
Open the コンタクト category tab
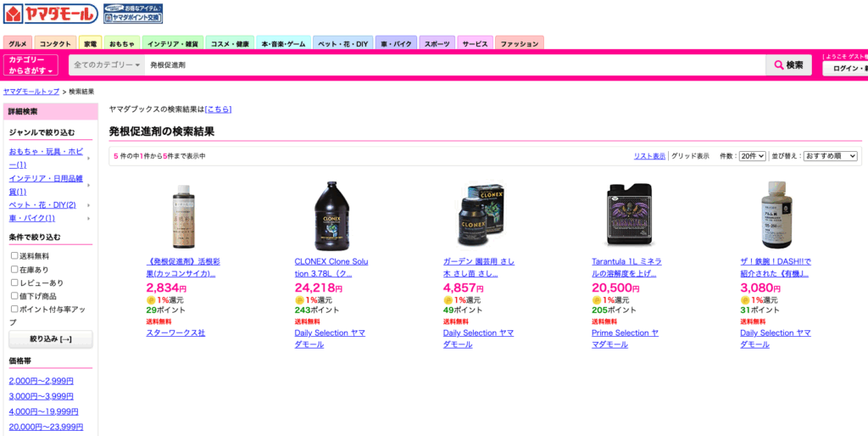click(x=55, y=43)
